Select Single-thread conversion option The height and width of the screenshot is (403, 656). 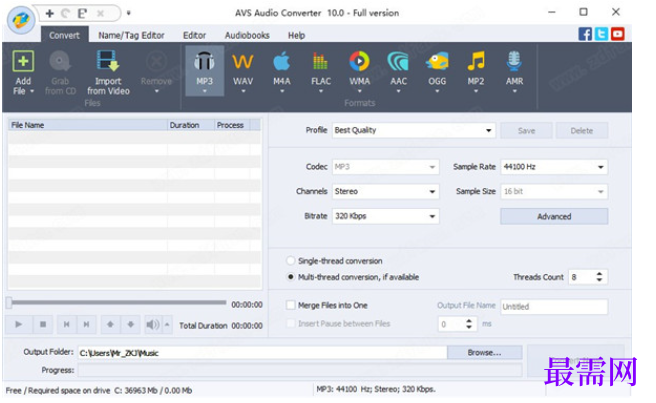(290, 261)
